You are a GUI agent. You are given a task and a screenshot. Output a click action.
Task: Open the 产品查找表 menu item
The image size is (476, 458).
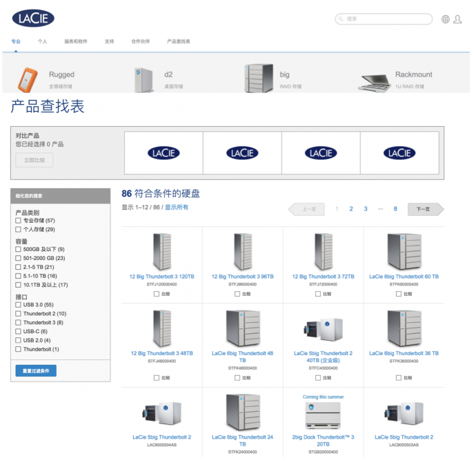[x=179, y=41]
